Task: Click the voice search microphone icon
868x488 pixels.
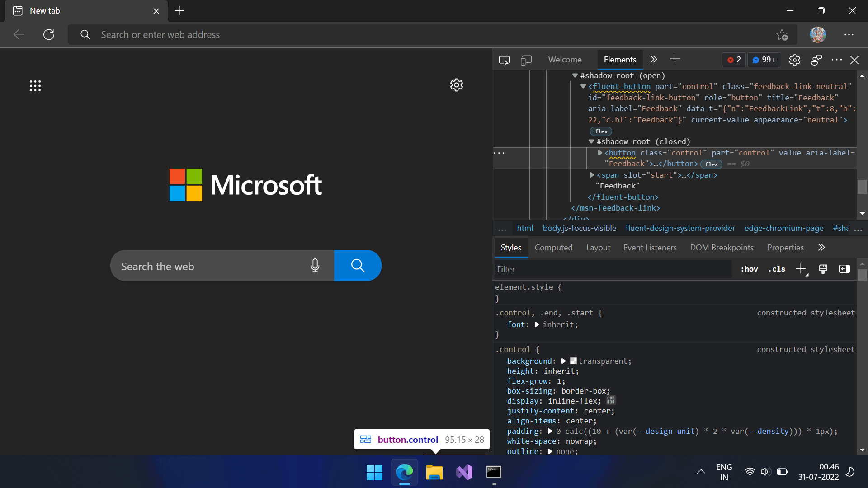Action: tap(315, 266)
